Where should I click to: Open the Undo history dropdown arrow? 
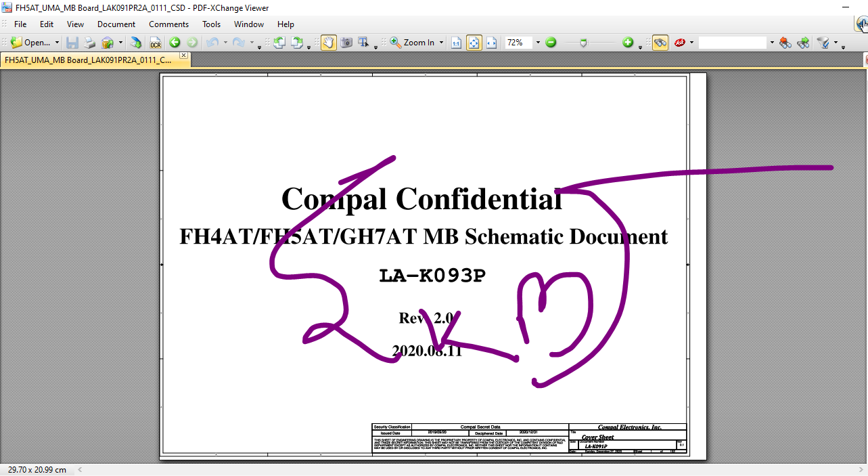tap(225, 43)
